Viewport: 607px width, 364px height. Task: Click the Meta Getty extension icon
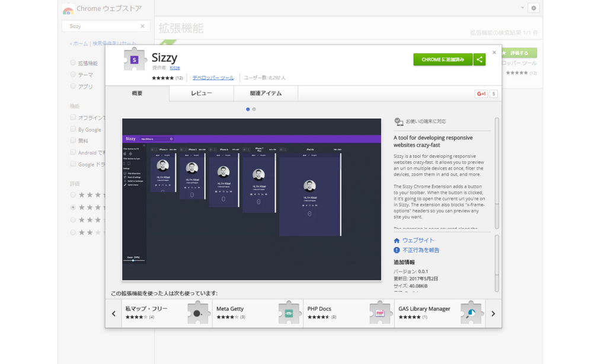289,313
